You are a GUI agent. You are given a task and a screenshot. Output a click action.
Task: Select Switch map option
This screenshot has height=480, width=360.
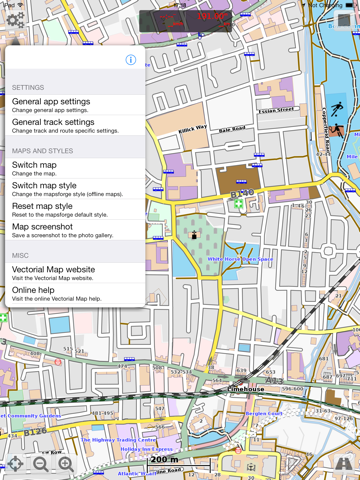click(x=75, y=168)
